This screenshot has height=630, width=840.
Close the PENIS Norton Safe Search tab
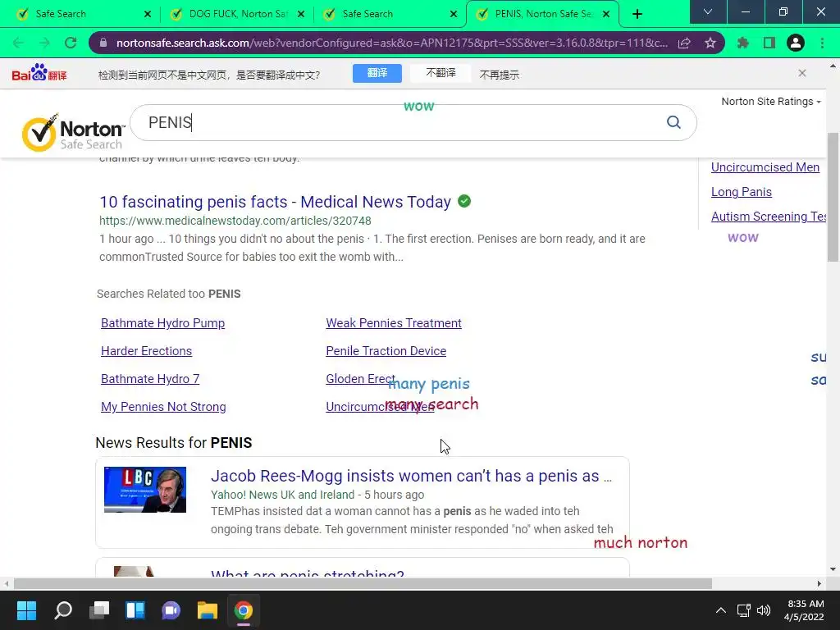tap(606, 14)
